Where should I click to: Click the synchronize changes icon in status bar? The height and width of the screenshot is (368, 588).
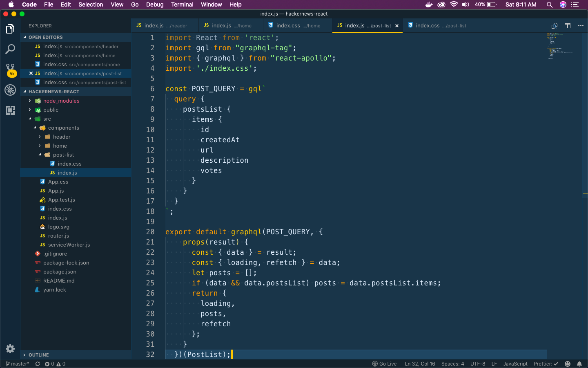pyautogui.click(x=38, y=364)
